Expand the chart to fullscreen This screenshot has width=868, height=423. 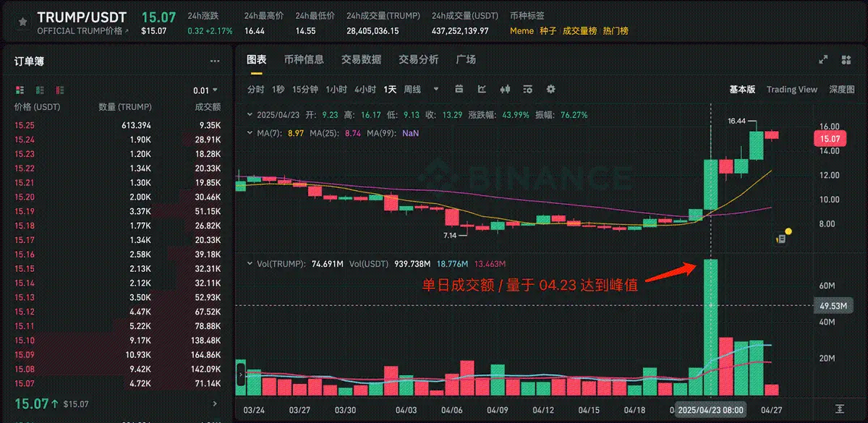823,60
